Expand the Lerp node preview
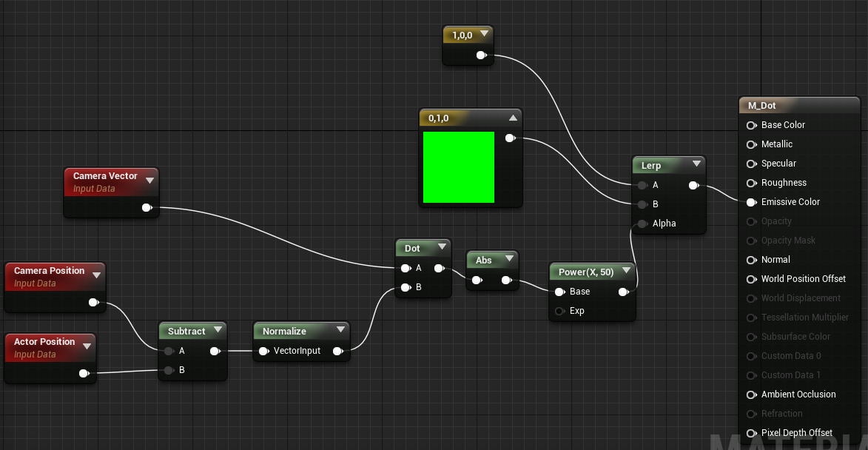The image size is (868, 450). [x=697, y=164]
